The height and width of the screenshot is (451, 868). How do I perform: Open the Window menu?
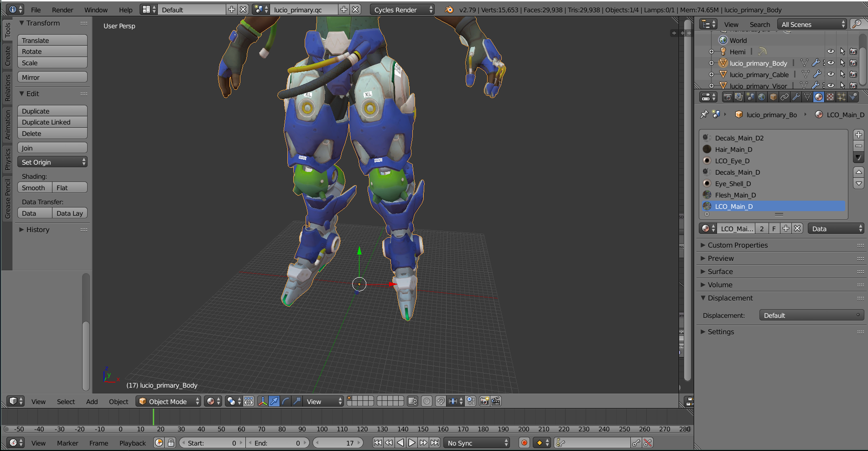[96, 10]
